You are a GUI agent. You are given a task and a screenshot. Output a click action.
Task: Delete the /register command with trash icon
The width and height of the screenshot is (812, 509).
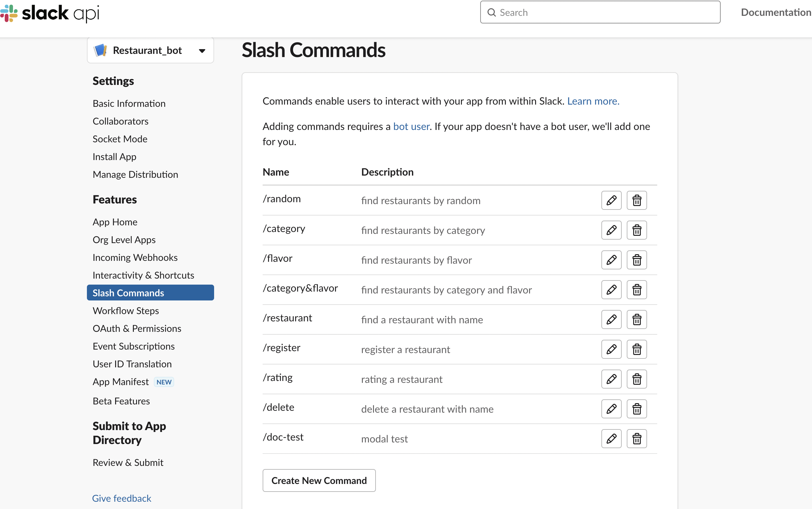637,350
